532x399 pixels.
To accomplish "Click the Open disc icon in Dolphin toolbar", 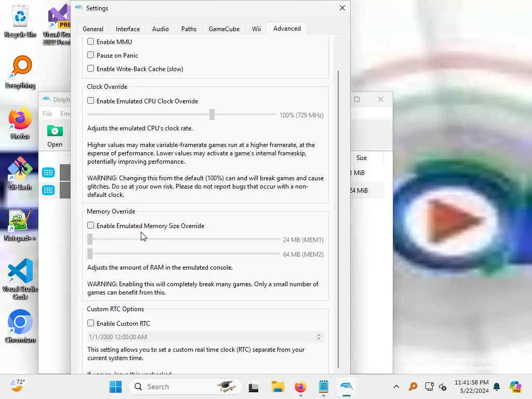I will (x=55, y=137).
